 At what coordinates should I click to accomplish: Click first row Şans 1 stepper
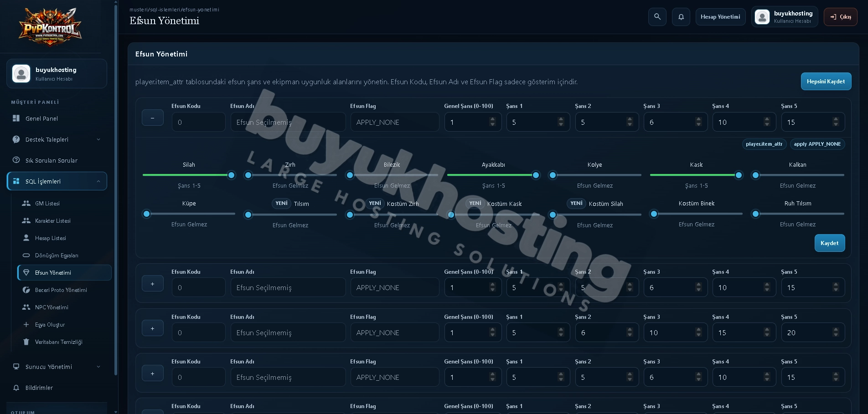[x=561, y=122]
